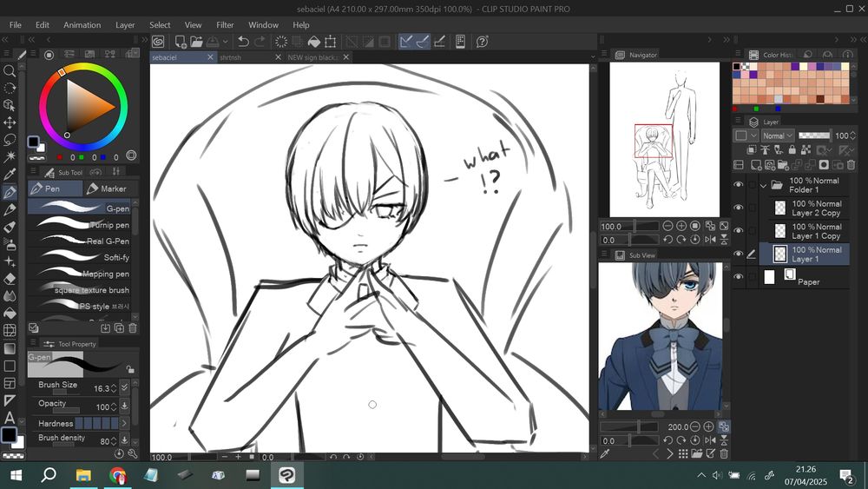This screenshot has height=489, width=868.
Task: Open the Save dropdown arrow
Action: click(x=226, y=42)
